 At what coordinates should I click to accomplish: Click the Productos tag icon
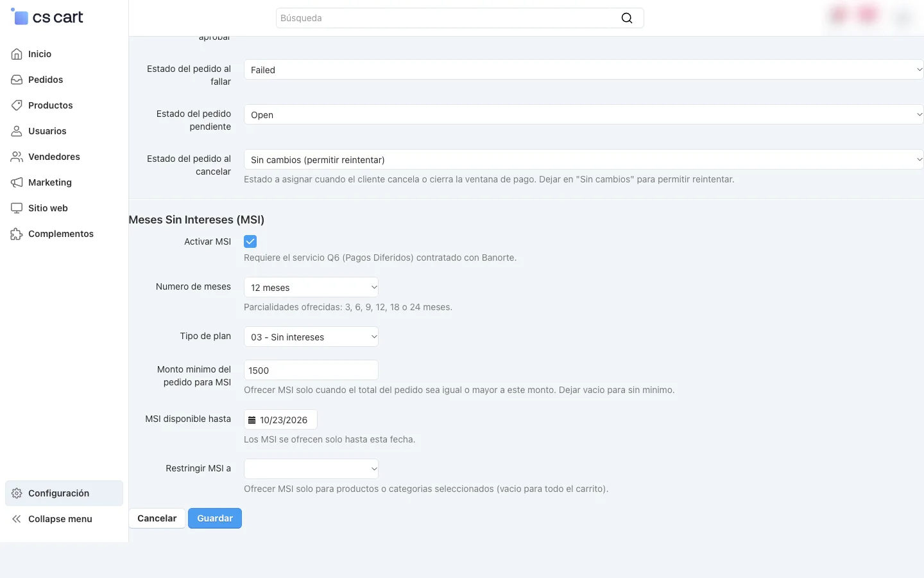(x=17, y=105)
